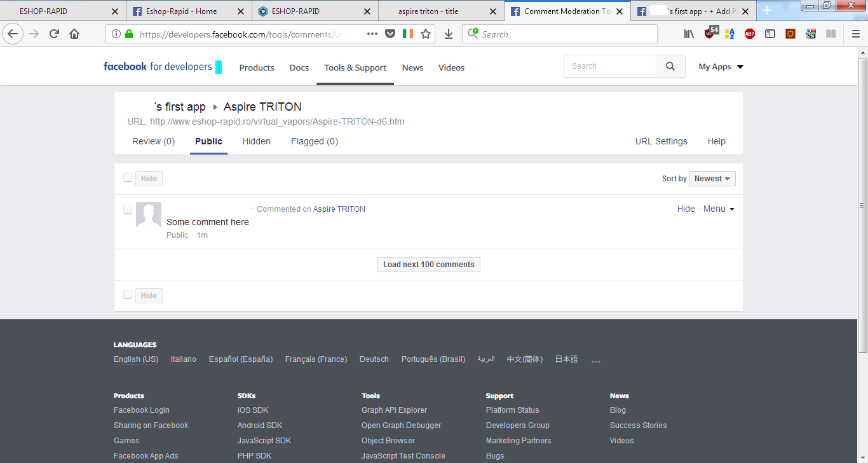Click the Hide link next to Menu
The width and height of the screenshot is (868, 463).
point(686,209)
